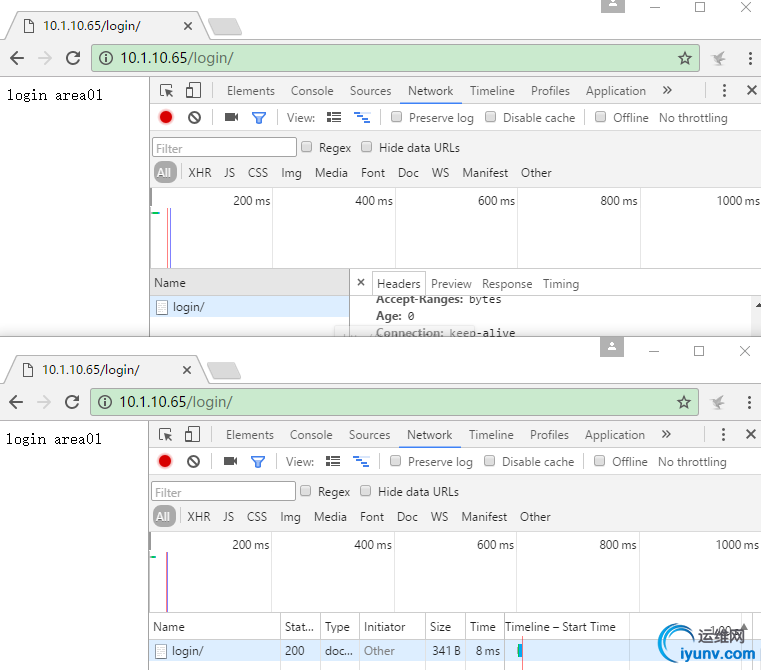761x670 pixels.
Task: Open Profiles tab in bottom window
Action: [x=549, y=435]
